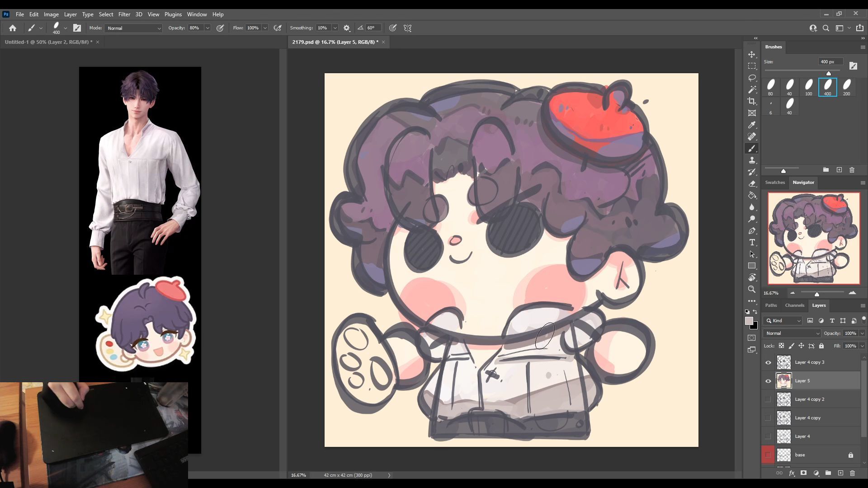Hide Layer 4 copy 3
This screenshot has height=488, width=868.
coord(768,362)
